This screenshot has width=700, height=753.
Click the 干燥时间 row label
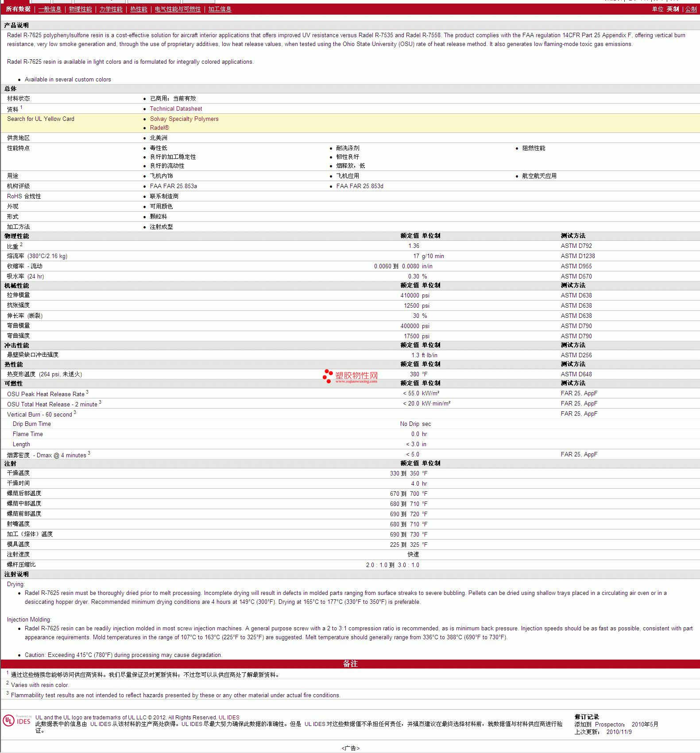click(18, 483)
